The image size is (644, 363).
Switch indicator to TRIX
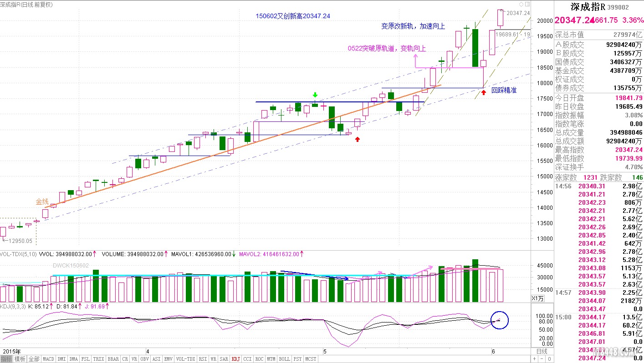tap(98, 359)
